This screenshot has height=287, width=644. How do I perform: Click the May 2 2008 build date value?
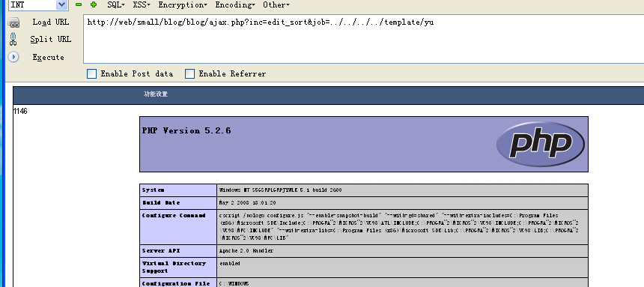248,203
